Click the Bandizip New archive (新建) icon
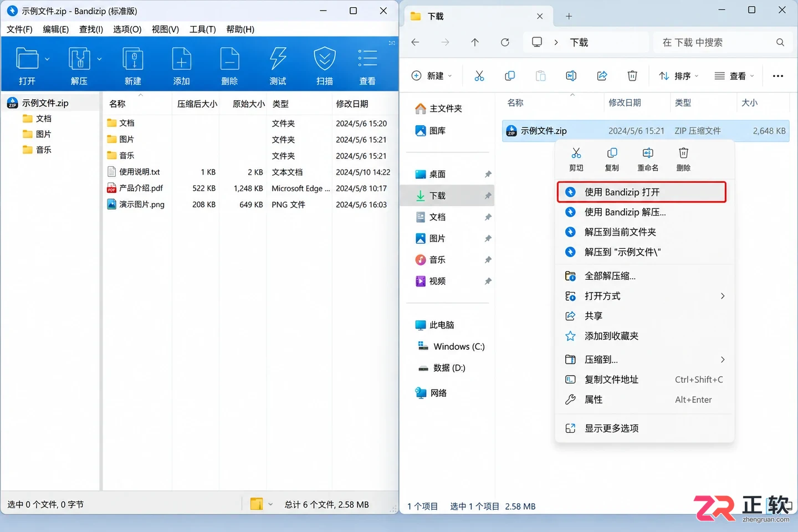The image size is (798, 532). [133, 59]
